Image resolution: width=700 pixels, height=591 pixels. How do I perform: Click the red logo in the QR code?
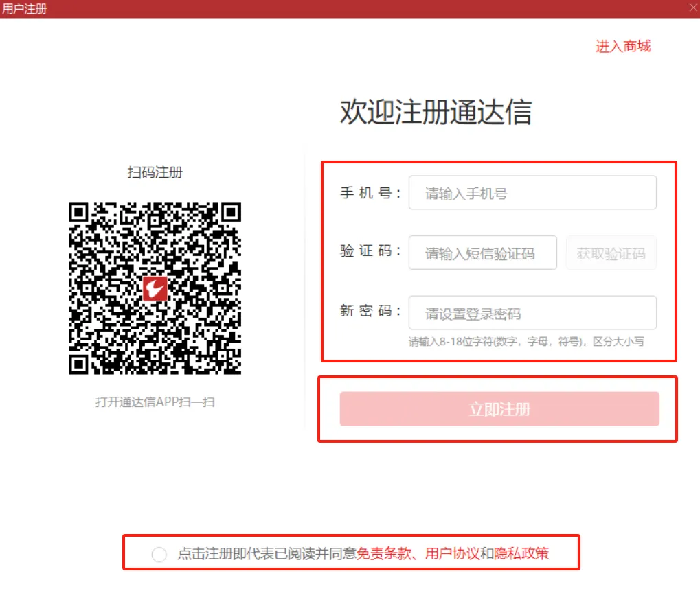155,288
